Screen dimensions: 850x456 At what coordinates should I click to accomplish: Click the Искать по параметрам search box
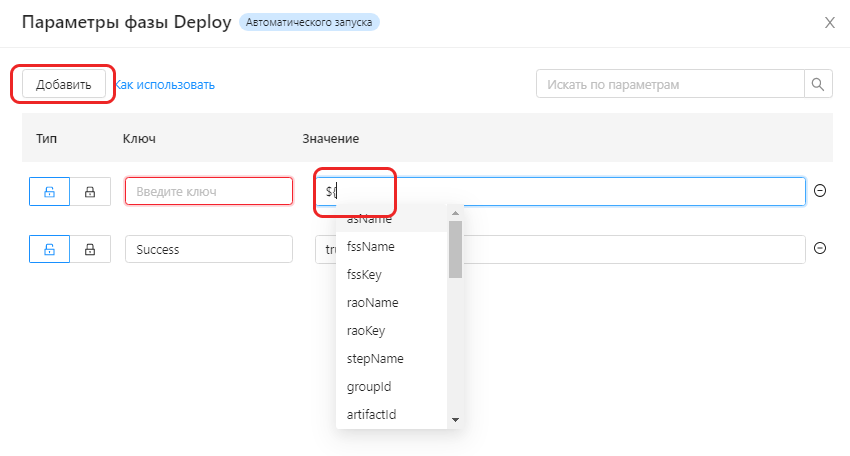[x=670, y=84]
